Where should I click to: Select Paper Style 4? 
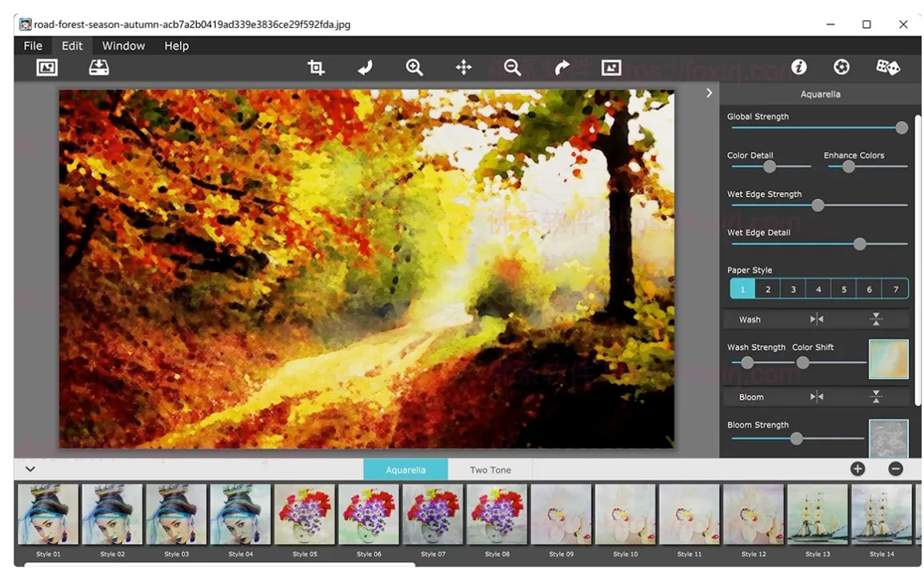pyautogui.click(x=818, y=289)
